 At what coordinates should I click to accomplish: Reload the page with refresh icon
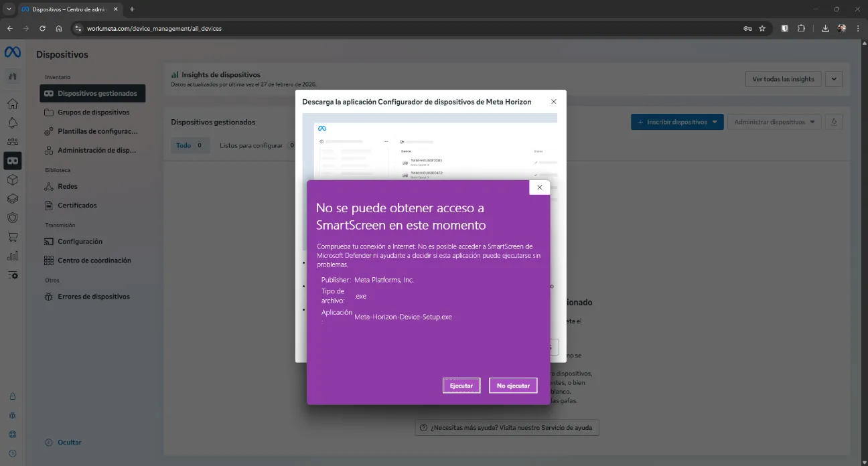pos(42,29)
